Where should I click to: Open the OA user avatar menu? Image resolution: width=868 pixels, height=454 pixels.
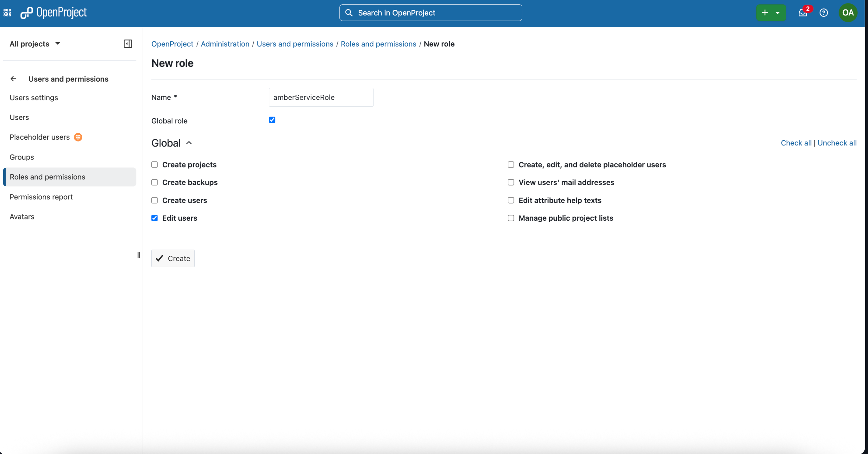[x=848, y=13]
